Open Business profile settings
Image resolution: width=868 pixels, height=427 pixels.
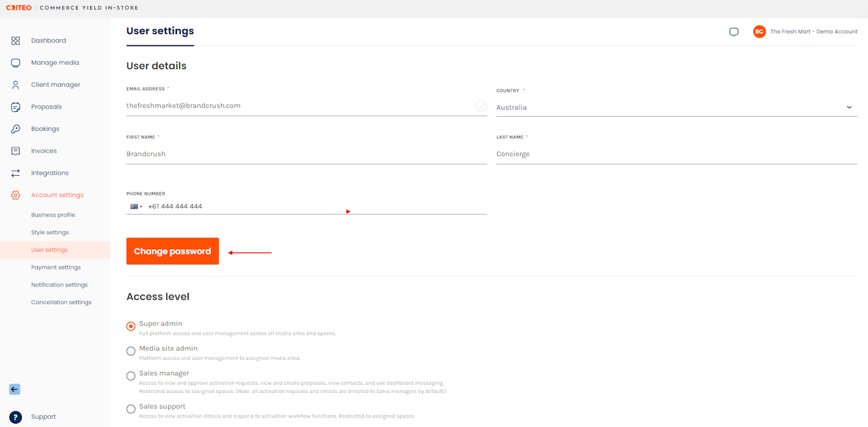(x=53, y=215)
